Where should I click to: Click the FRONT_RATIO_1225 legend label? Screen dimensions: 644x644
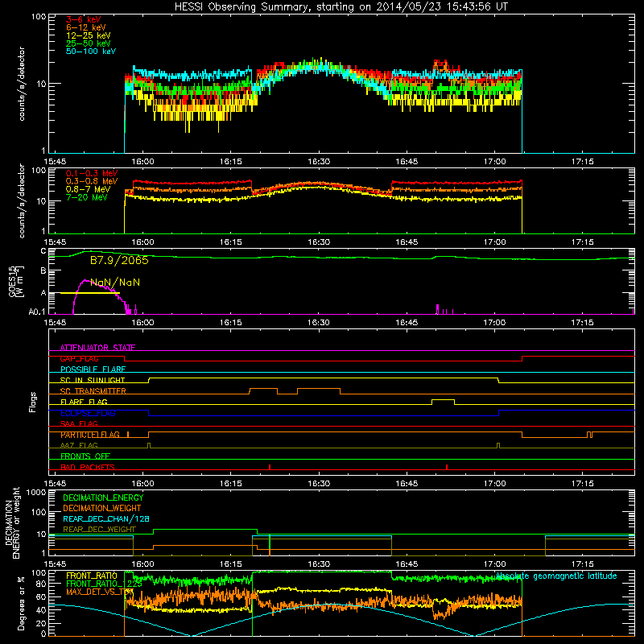click(104, 584)
